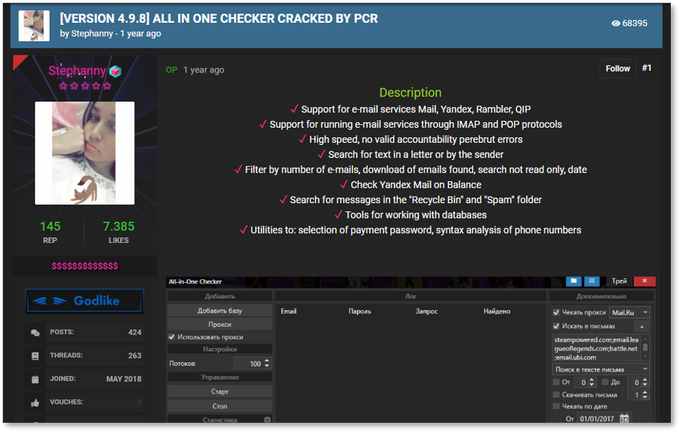Click the Follow button

(x=617, y=69)
